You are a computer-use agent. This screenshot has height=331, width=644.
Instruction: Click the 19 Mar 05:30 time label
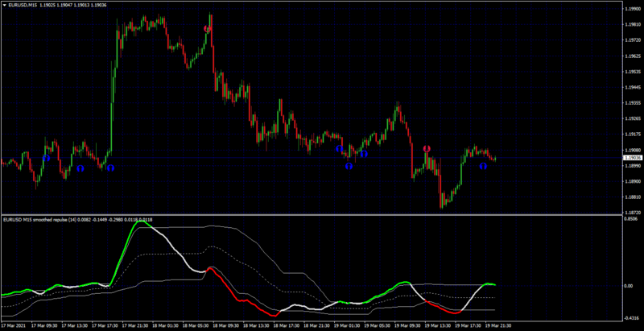tap(378, 325)
